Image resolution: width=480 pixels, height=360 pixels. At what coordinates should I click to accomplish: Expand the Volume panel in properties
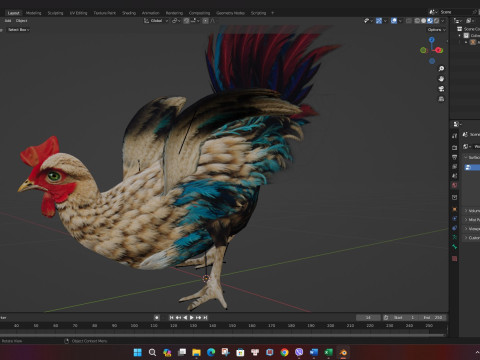point(472,211)
